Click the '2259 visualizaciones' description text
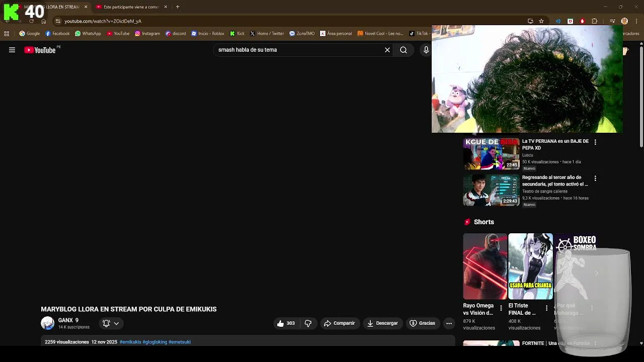This screenshot has height=362, width=644. point(67,342)
